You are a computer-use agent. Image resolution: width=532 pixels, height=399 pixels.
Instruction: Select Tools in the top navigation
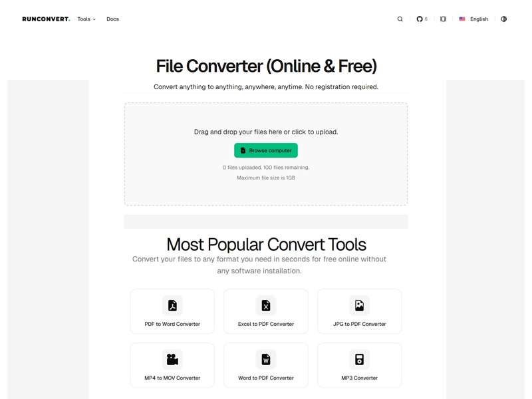click(x=83, y=19)
